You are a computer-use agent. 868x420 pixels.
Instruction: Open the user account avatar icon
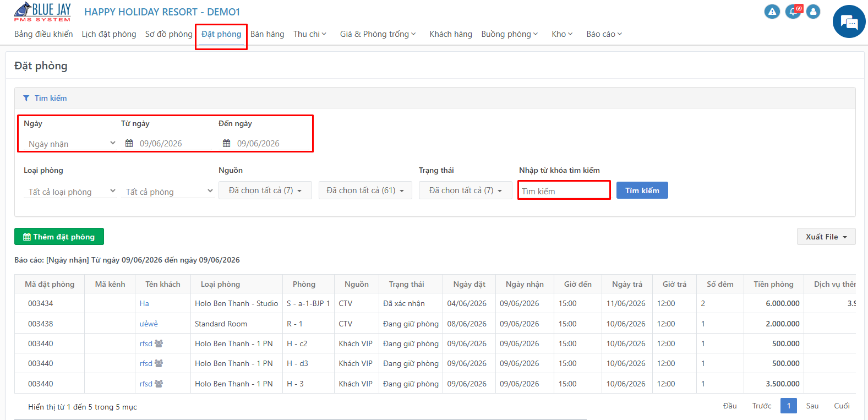pos(813,12)
